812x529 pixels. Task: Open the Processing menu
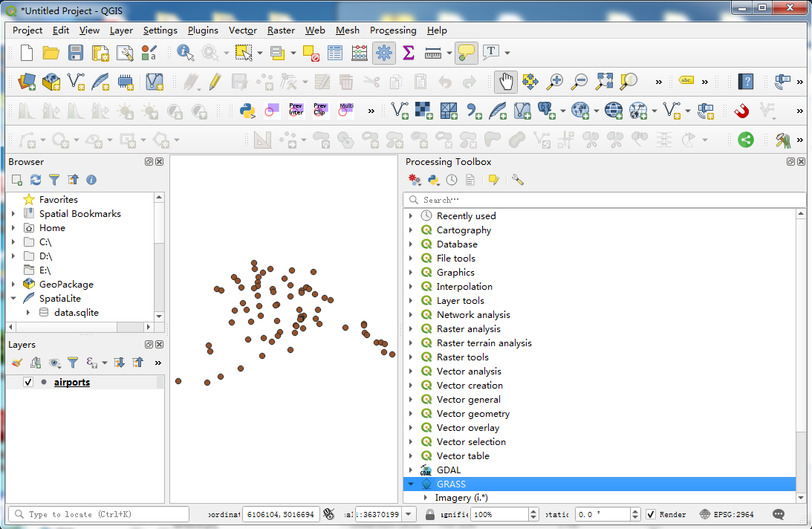tap(393, 30)
